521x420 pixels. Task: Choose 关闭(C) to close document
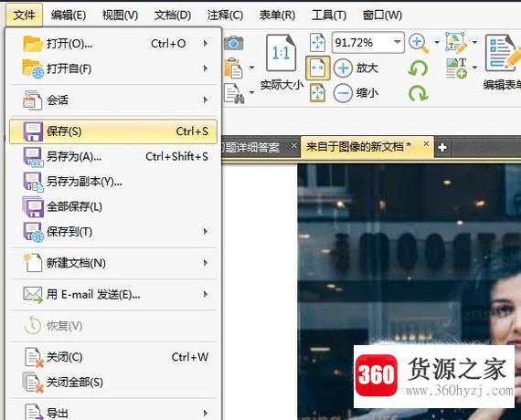113,357
